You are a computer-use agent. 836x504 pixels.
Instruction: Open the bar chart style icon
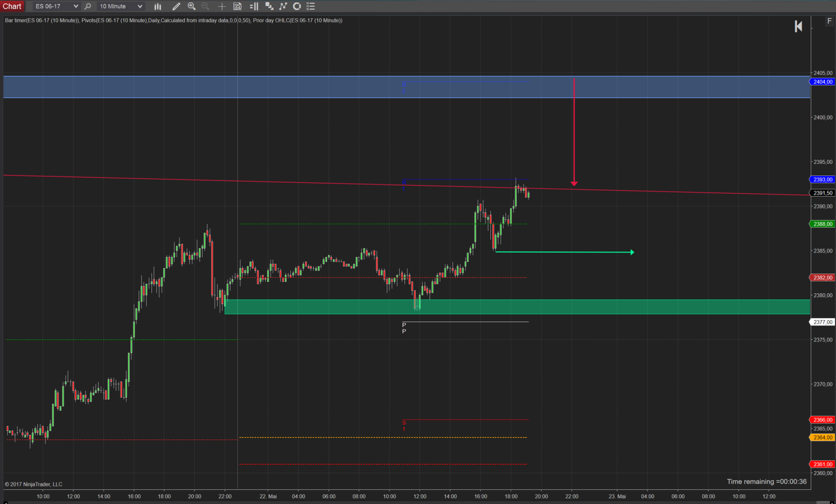click(158, 6)
